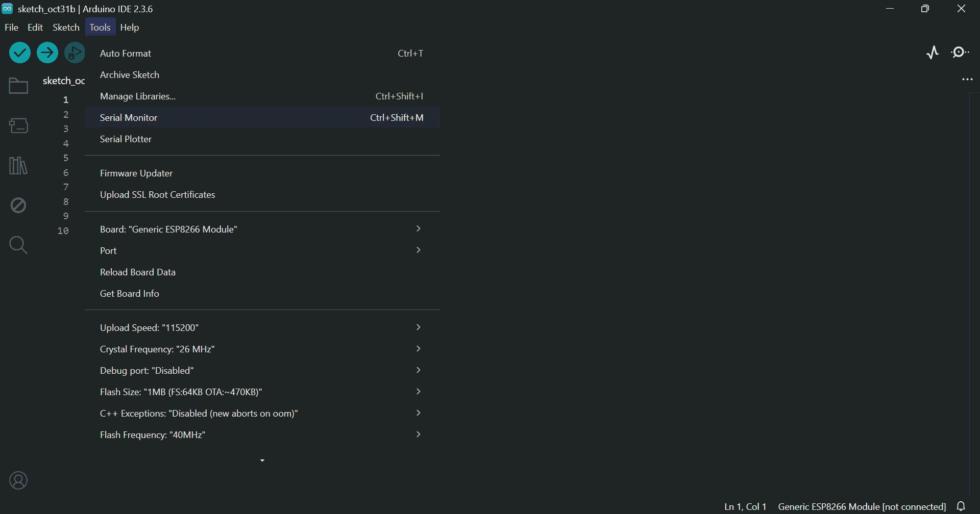Click the account profile icon bottom left

[x=18, y=480]
